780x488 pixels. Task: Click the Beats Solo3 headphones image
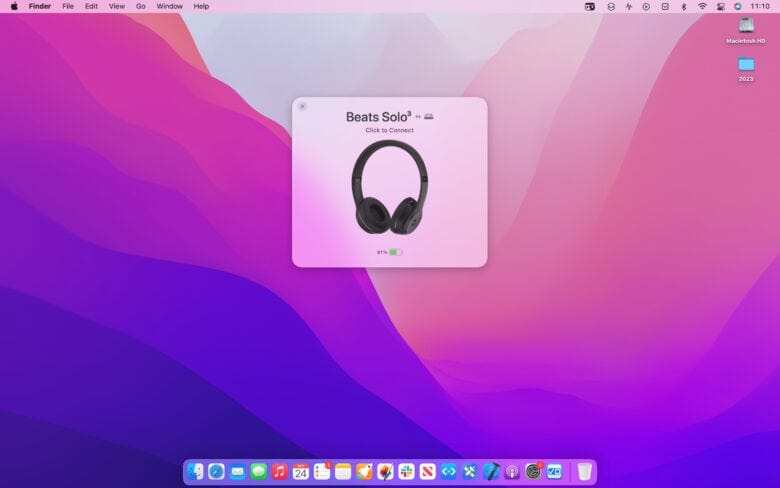click(x=390, y=187)
